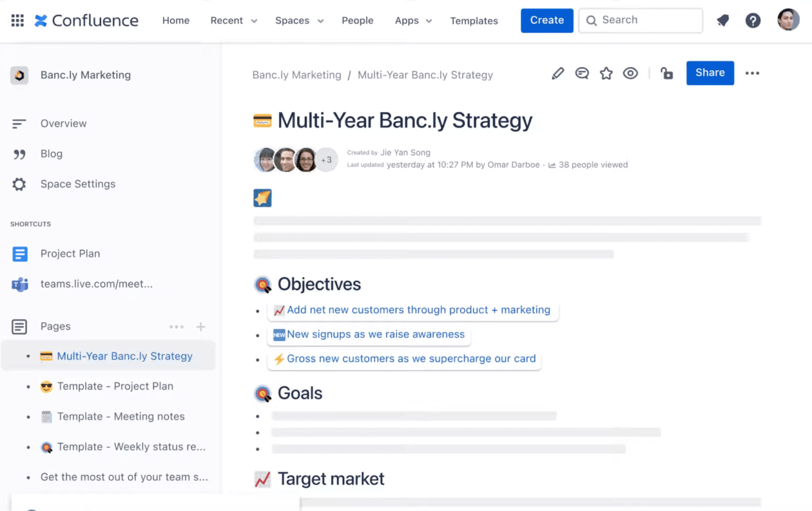This screenshot has height=511, width=812.
Task: Open Template - Project Plan page
Action: [115, 386]
